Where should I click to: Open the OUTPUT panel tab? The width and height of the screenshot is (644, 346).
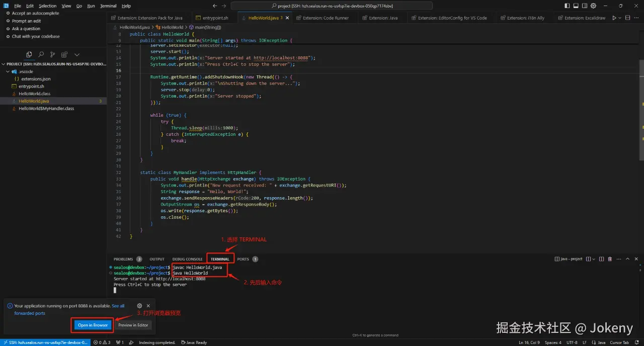[157, 259]
